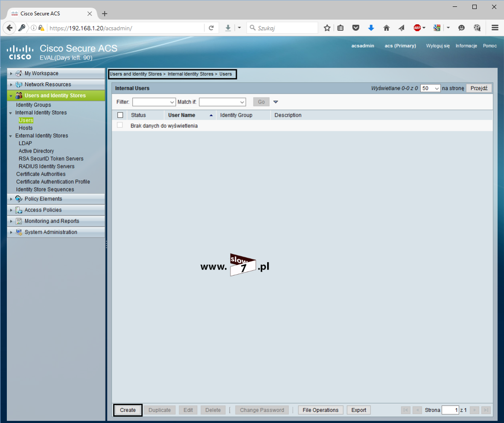
Task: Click the Monitoring and Reports icon
Action: click(19, 221)
